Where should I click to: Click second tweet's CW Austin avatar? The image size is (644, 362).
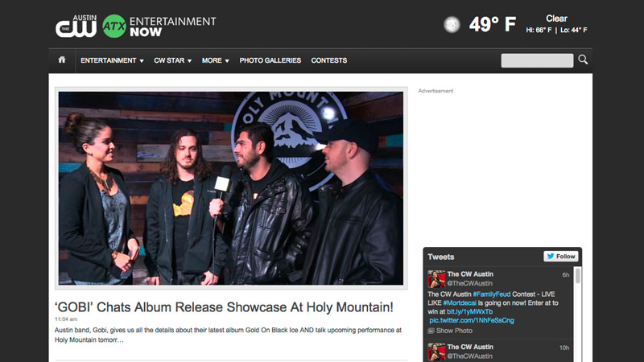click(436, 352)
